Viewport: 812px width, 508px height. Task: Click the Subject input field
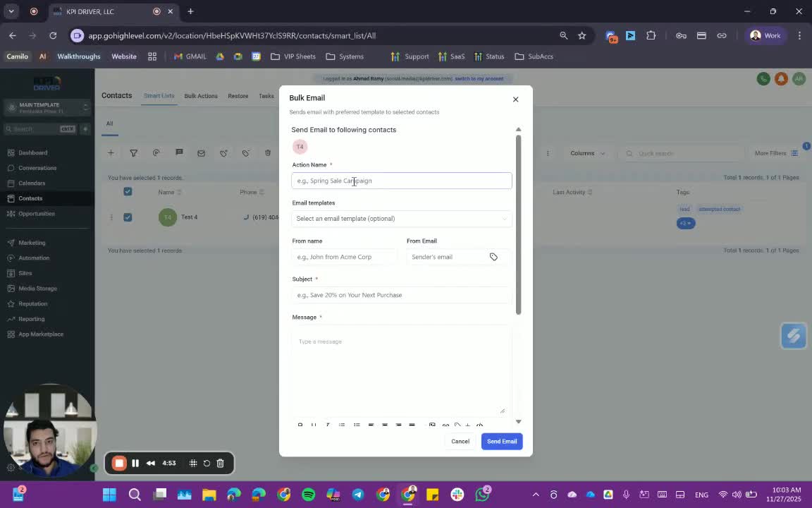click(401, 295)
